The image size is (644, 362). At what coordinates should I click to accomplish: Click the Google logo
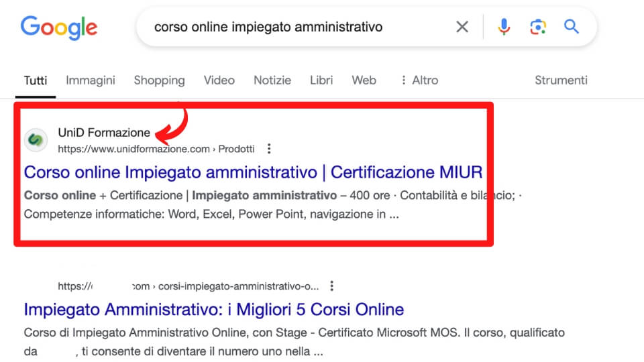(x=59, y=27)
